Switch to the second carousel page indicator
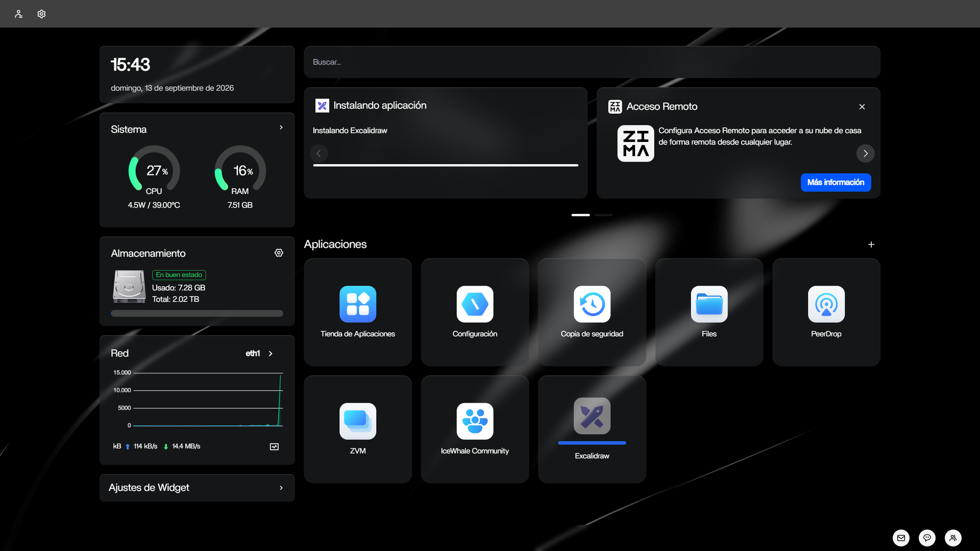This screenshot has width=980, height=551. 604,215
